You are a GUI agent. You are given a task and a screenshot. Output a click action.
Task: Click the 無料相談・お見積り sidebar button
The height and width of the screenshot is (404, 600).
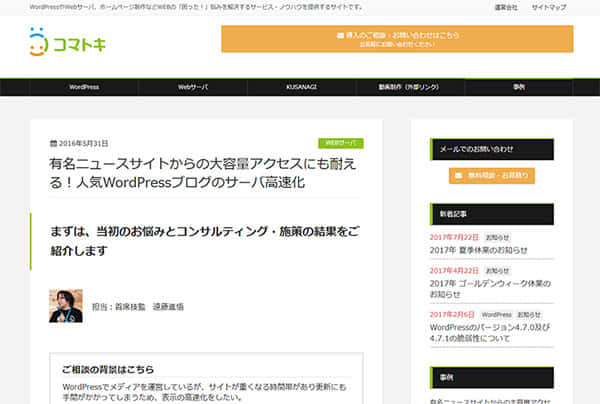[x=492, y=176]
